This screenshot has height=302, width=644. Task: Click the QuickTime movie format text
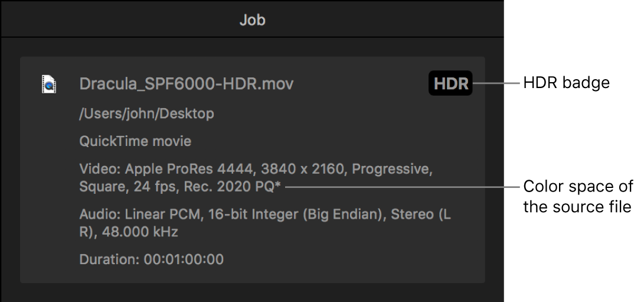tap(135, 142)
